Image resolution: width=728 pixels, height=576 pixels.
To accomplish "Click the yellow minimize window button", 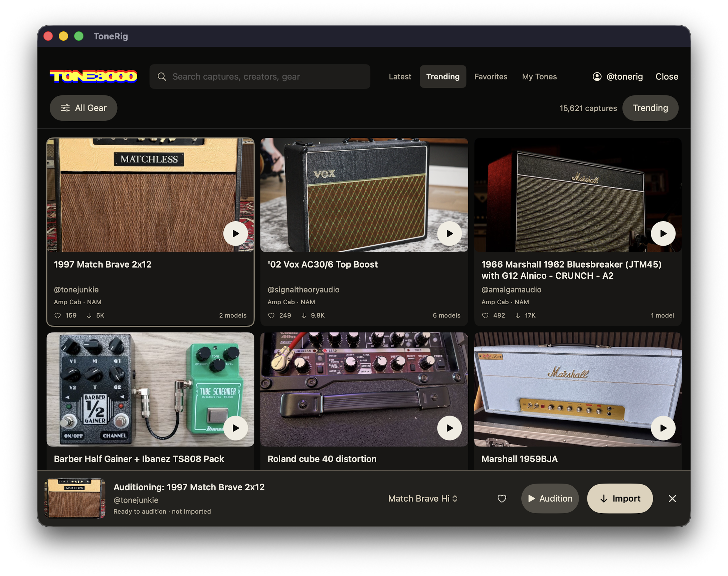I will [63, 36].
